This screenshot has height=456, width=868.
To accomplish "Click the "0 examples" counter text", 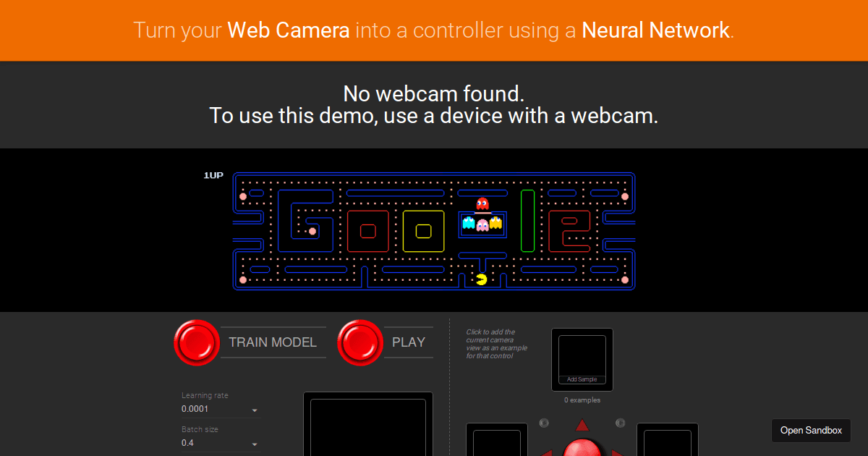I will tap(582, 400).
